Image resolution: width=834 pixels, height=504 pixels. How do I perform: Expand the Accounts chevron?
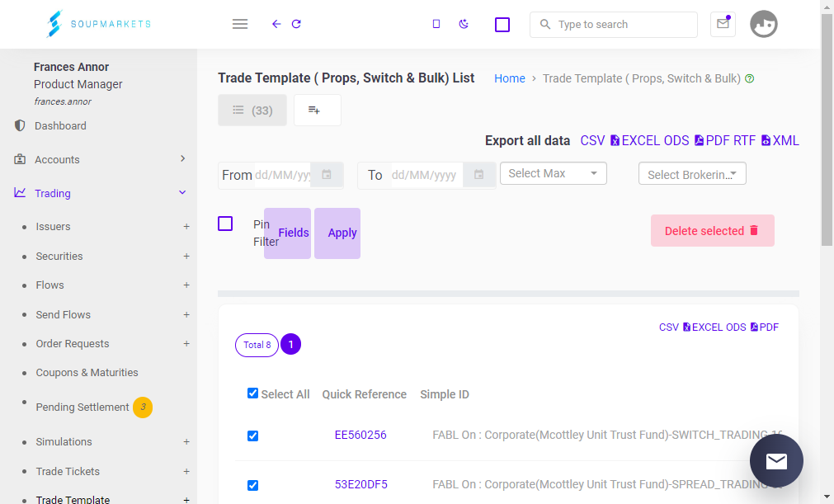coord(182,158)
